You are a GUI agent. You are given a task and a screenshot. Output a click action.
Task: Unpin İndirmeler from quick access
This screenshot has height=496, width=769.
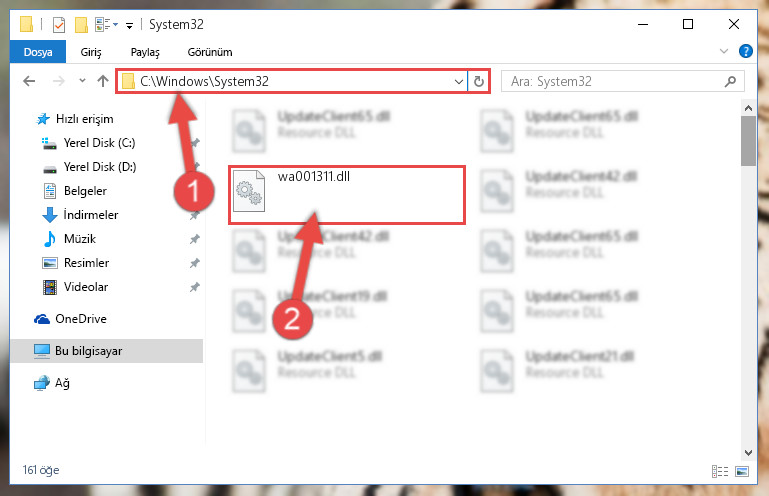point(195,215)
